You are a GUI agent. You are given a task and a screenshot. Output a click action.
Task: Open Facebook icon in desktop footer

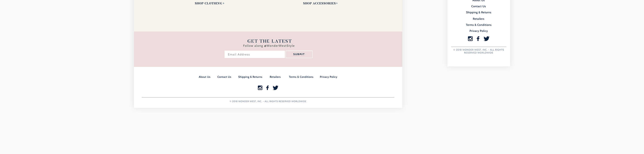point(267,88)
